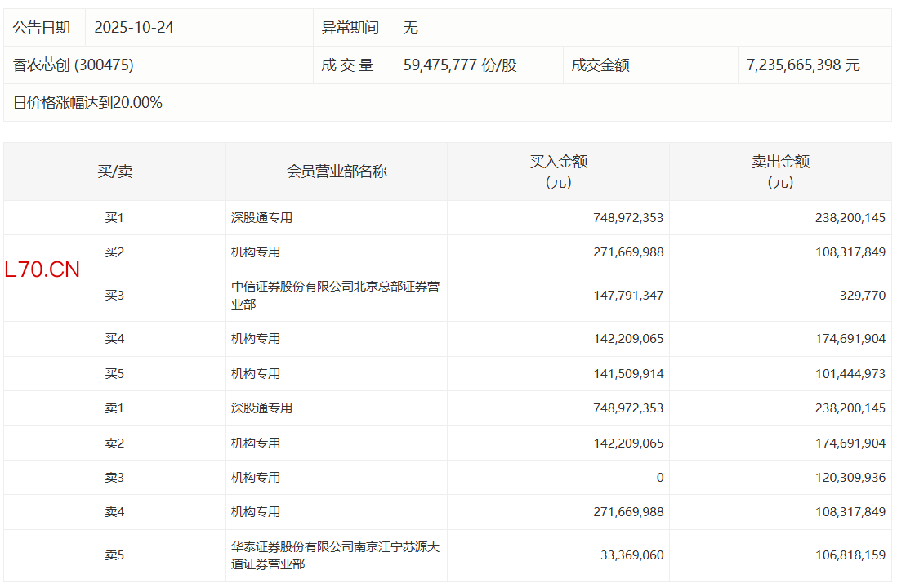Select the 日价格涨幅达到20.00% reason text
This screenshot has height=588, width=897.
pyautogui.click(x=87, y=103)
